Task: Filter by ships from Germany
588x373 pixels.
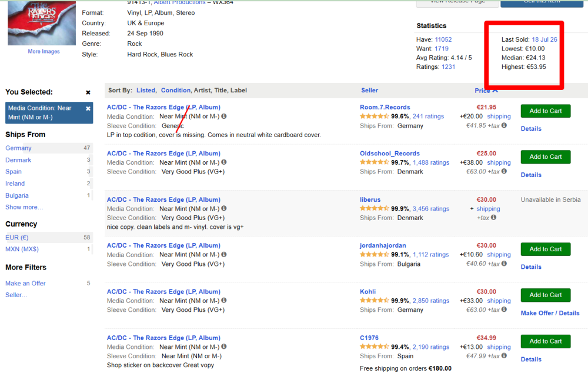Action: point(18,148)
